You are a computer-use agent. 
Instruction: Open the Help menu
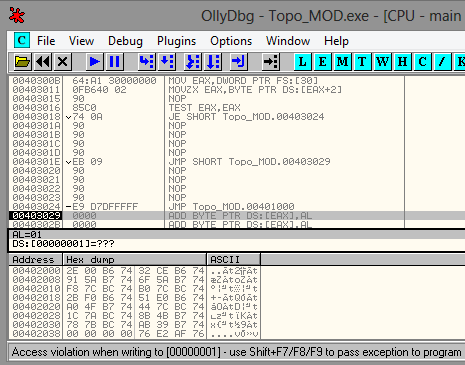336,41
